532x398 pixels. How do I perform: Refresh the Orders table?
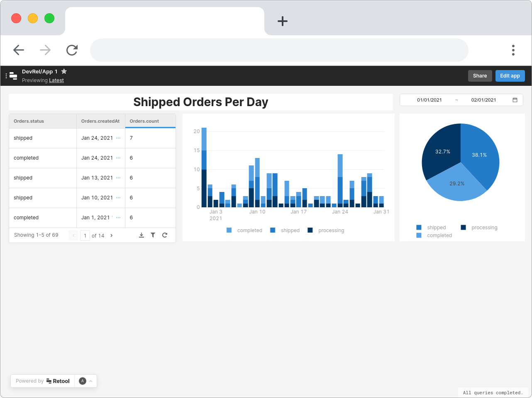pyautogui.click(x=165, y=235)
